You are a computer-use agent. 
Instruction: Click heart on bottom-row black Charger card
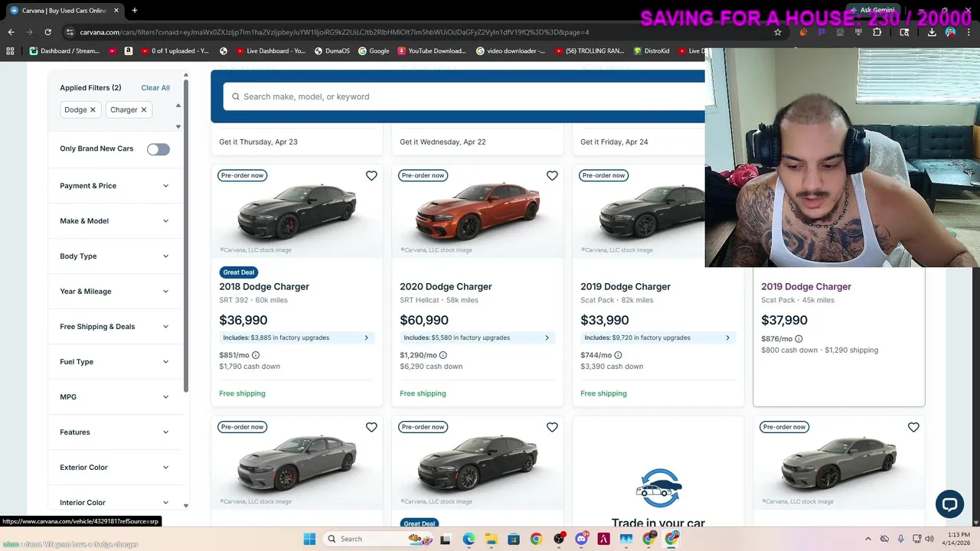pyautogui.click(x=552, y=427)
